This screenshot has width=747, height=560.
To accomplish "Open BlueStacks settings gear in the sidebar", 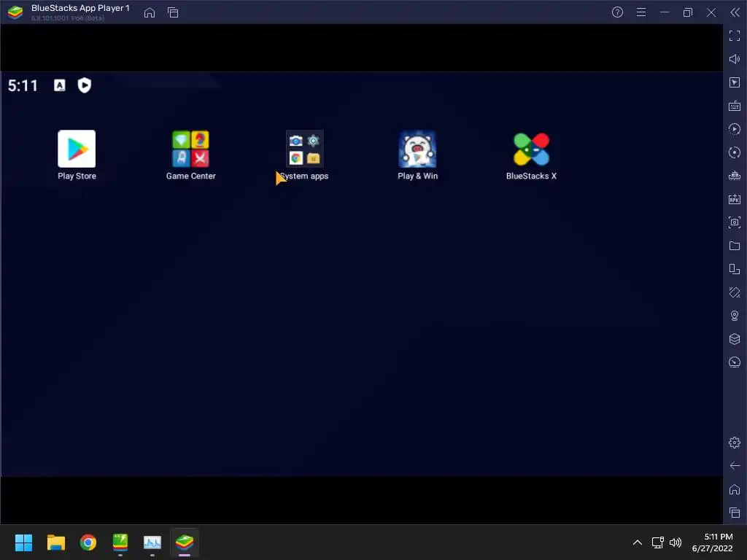I will pos(735,443).
